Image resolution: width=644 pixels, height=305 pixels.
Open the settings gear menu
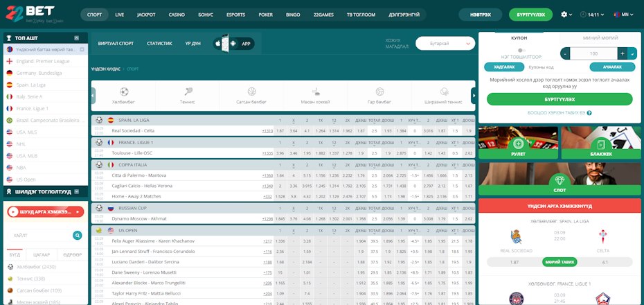[564, 15]
